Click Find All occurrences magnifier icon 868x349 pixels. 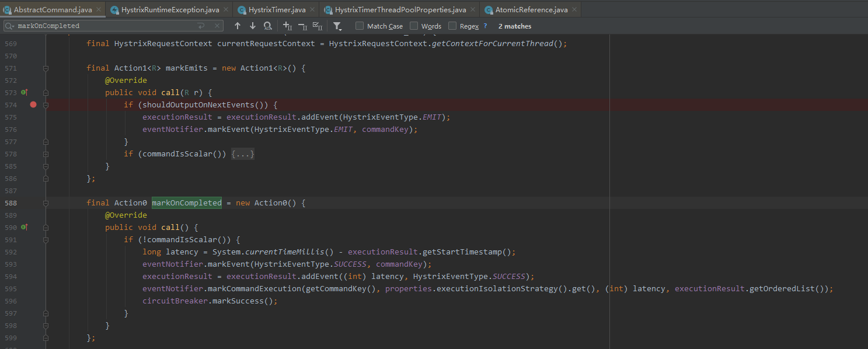pos(268,26)
